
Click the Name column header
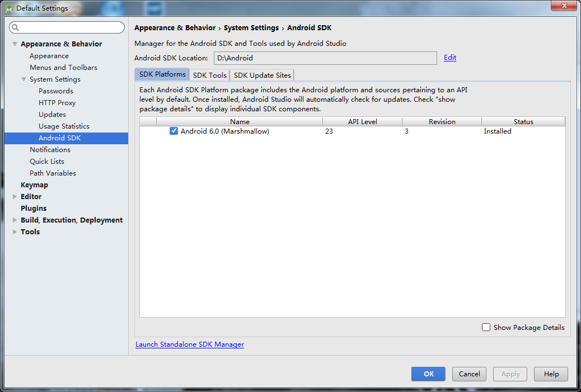point(240,121)
